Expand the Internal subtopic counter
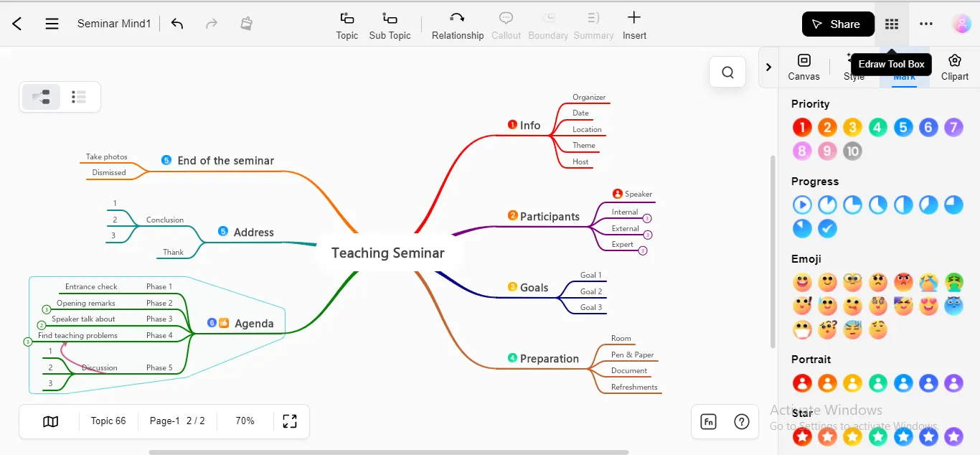 point(647,218)
